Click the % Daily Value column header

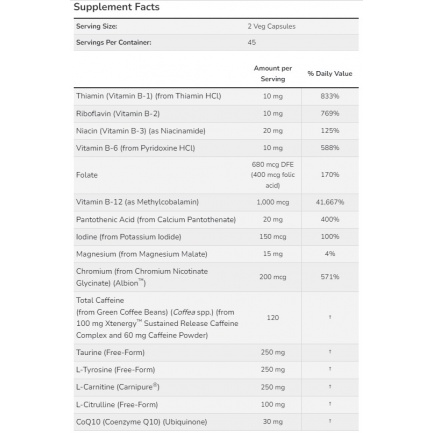point(330,74)
